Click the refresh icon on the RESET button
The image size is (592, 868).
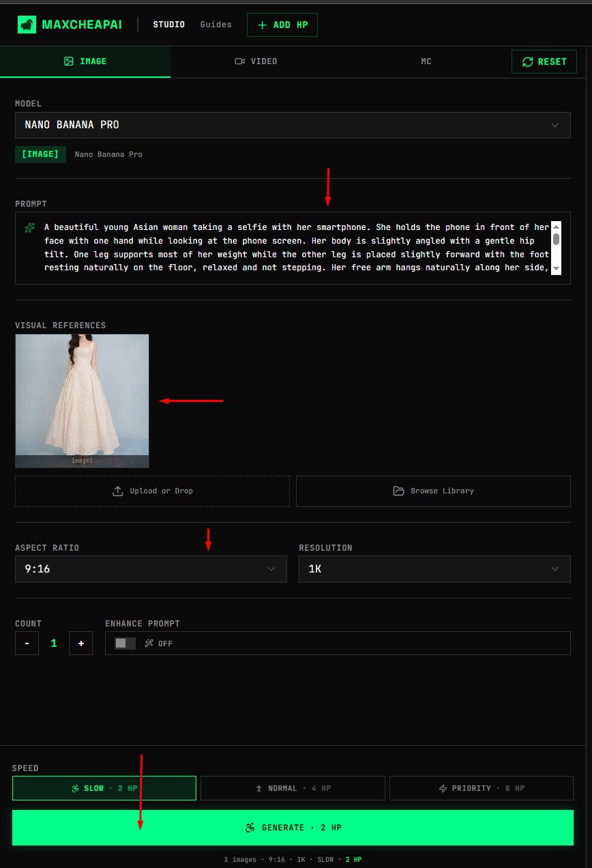[527, 61]
